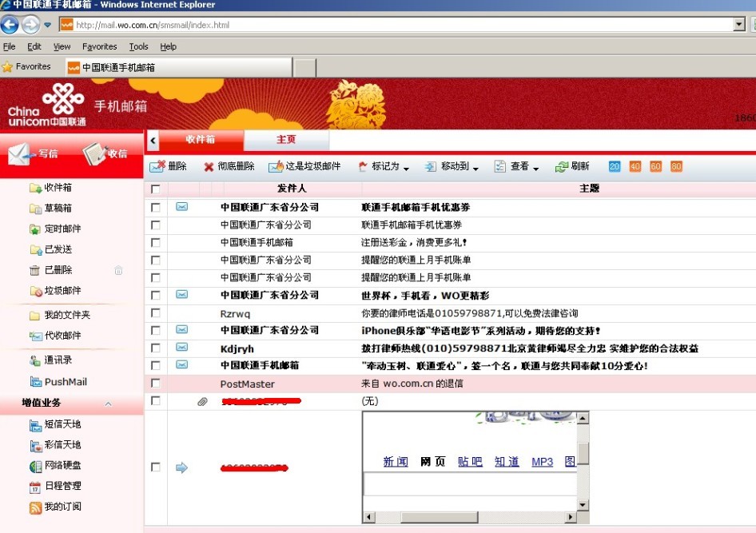
Task: Click the browser Forward button
Action: tap(31, 25)
